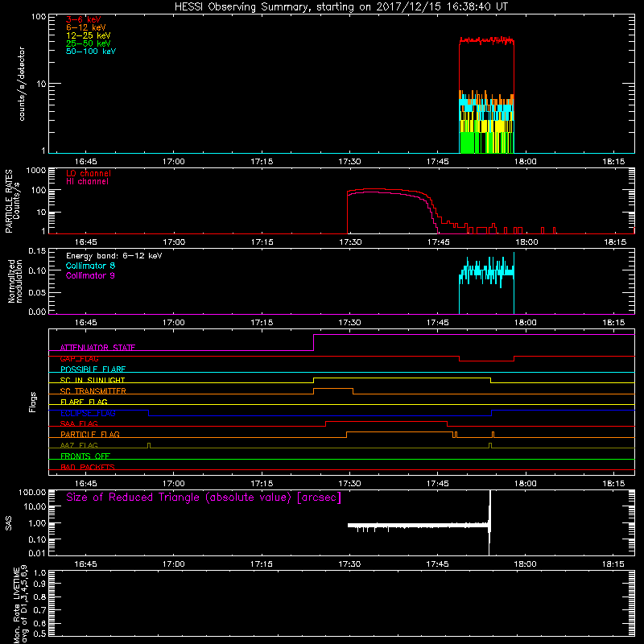Select the Collimator 9 legend entry

click(90, 275)
